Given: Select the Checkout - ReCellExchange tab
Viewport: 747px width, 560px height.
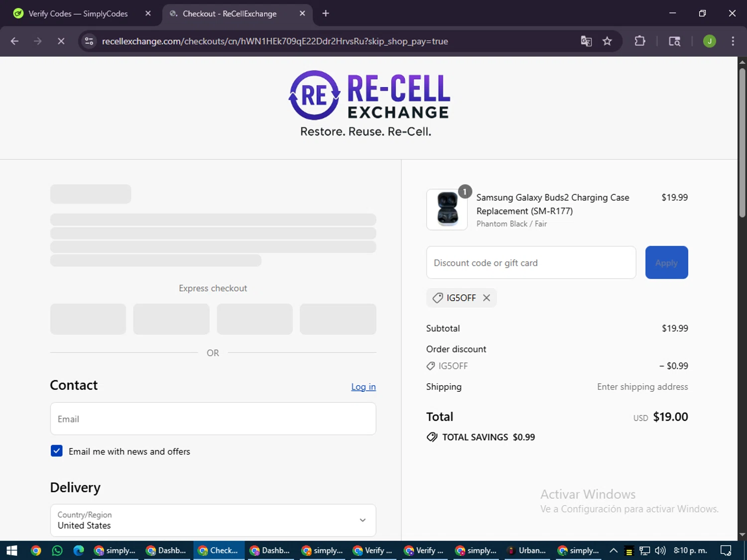Looking at the screenshot, I should (229, 13).
